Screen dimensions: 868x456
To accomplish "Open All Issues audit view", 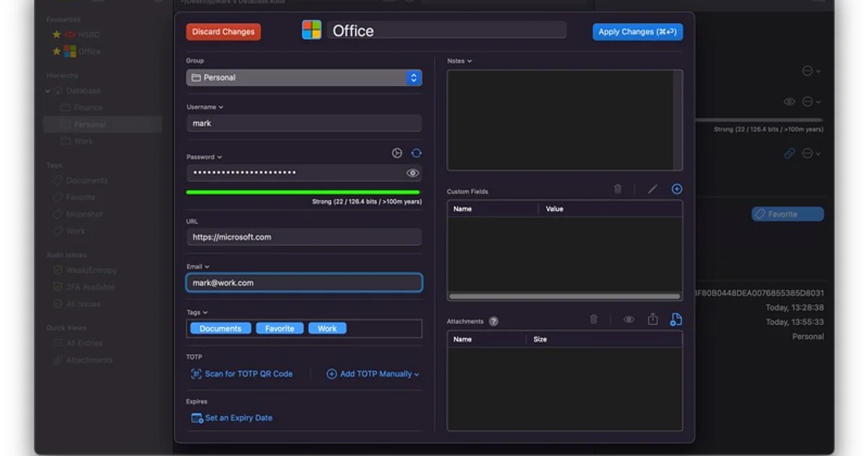I will (x=77, y=304).
